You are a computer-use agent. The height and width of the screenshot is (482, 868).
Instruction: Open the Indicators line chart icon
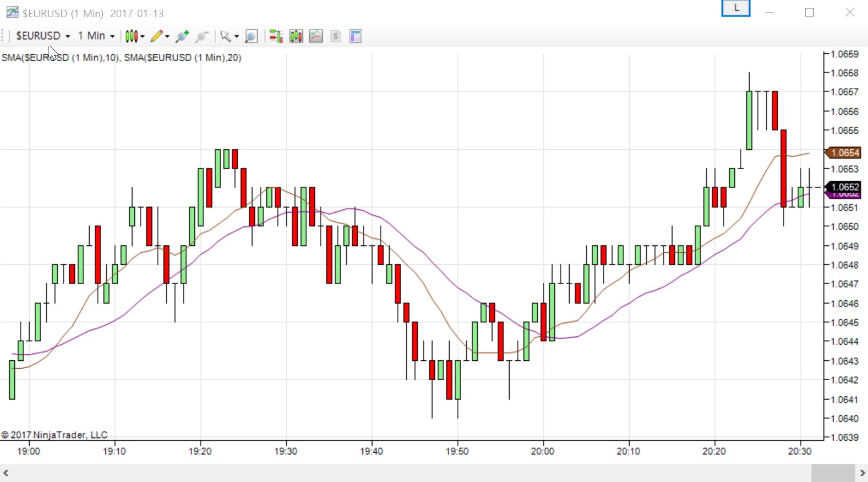[x=316, y=37]
